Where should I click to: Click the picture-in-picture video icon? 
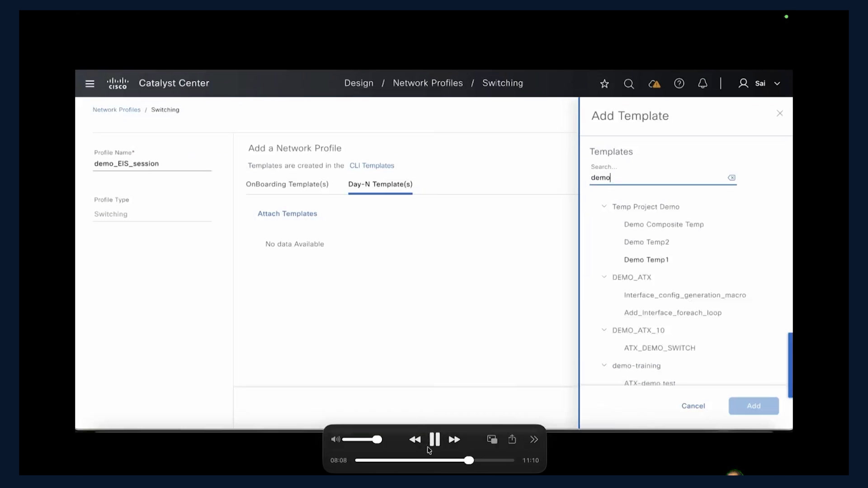[492, 439]
